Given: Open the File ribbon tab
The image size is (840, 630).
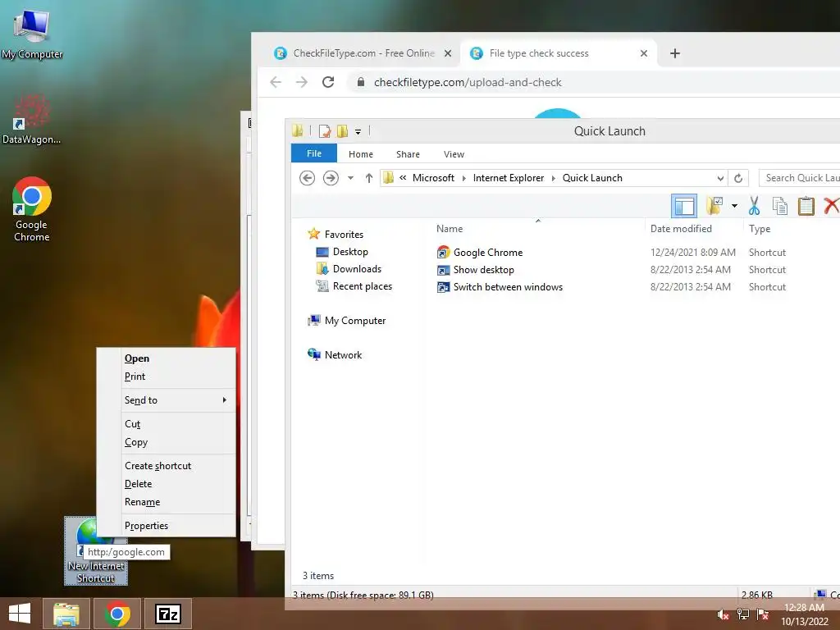Looking at the screenshot, I should tap(314, 153).
